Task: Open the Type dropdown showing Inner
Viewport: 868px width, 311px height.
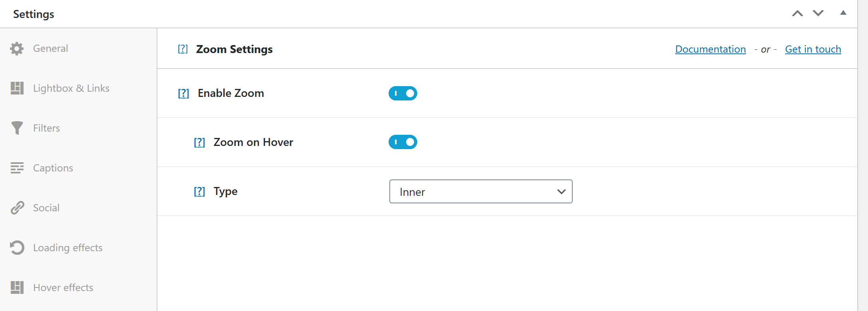Action: (481, 191)
